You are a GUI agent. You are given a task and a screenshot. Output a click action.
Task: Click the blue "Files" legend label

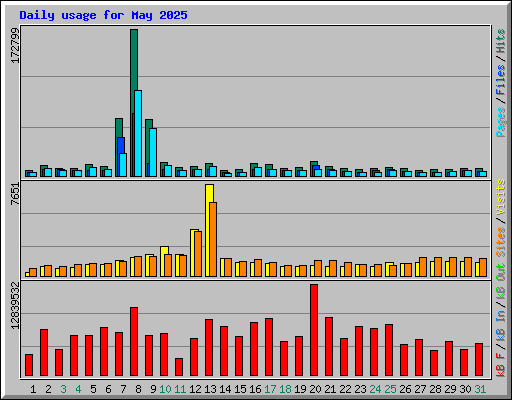click(x=500, y=80)
